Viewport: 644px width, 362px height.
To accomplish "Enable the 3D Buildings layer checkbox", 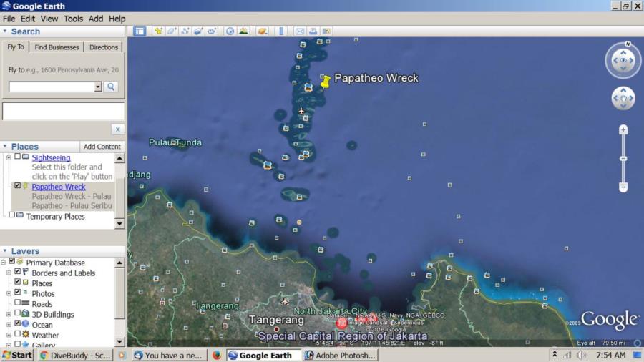I will click(x=17, y=313).
